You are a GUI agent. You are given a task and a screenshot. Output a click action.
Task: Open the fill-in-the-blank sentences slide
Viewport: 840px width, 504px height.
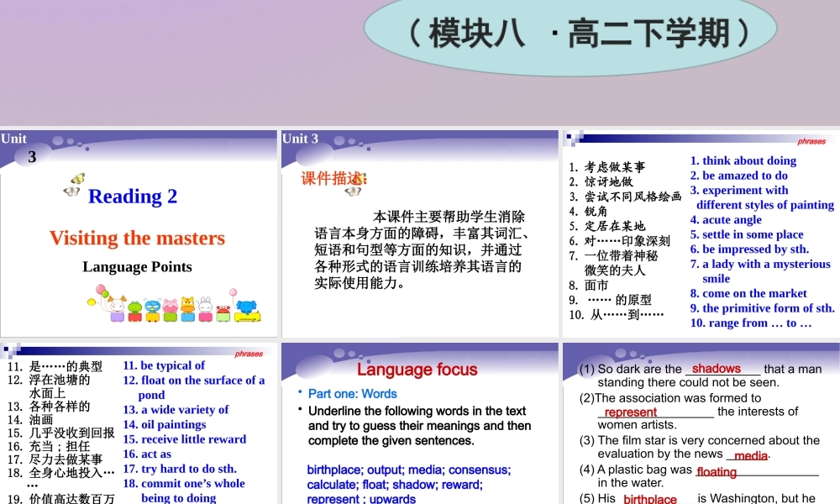pyautogui.click(x=701, y=423)
